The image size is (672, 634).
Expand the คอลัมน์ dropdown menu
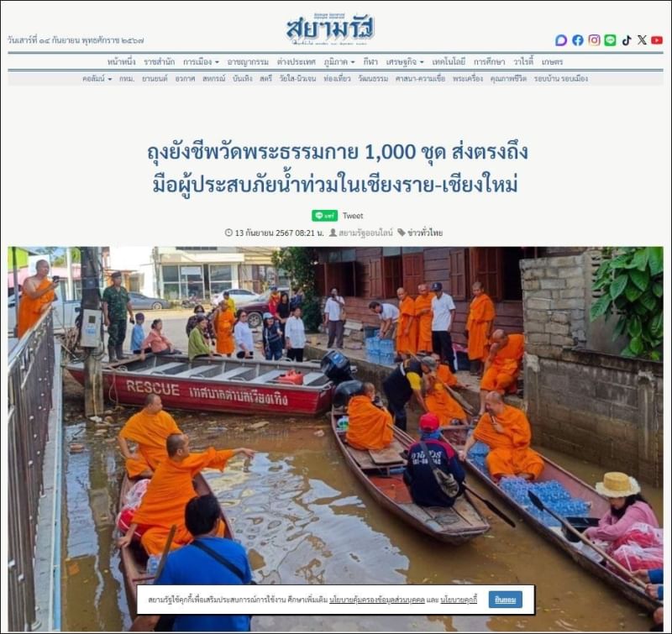(x=97, y=79)
